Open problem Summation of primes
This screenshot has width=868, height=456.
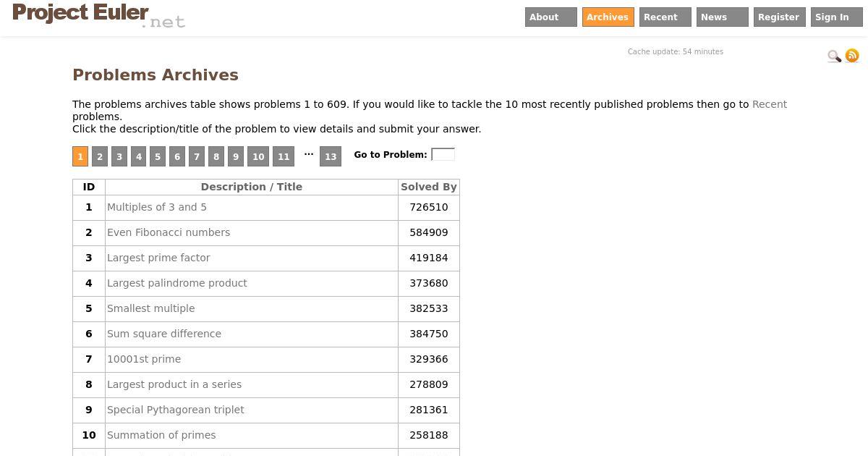point(161,435)
